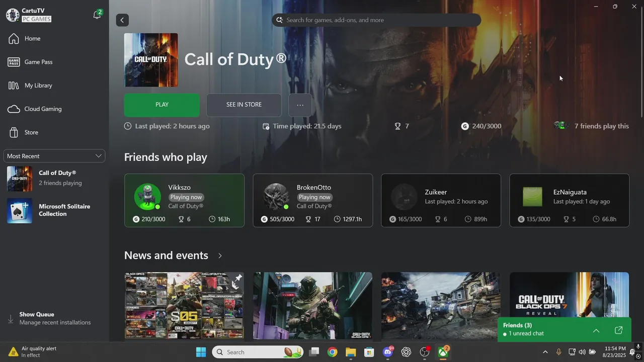Click the Cloud Gaming cloud icon
644x362 pixels.
[x=14, y=109]
